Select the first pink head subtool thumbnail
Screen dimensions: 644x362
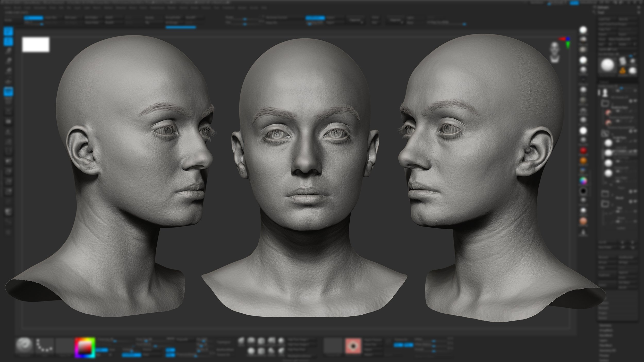pos(608,113)
